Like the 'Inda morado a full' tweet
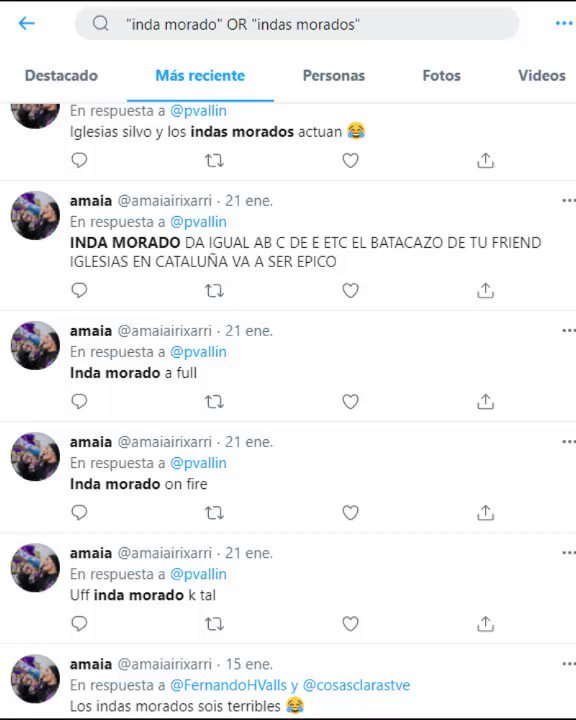Viewport: 576px width, 720px height. 350,401
